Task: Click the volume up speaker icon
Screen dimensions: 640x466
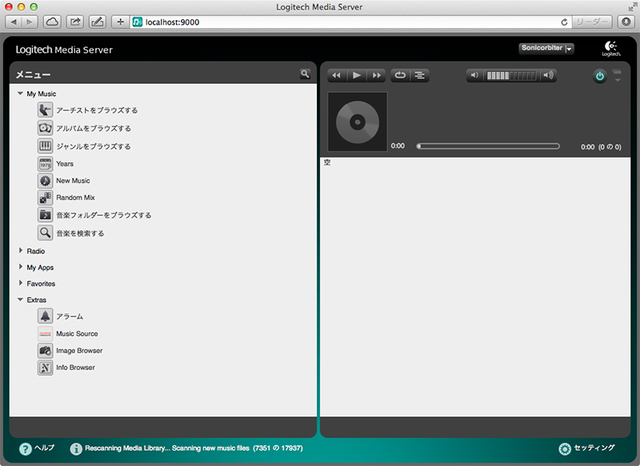Action: (548, 75)
